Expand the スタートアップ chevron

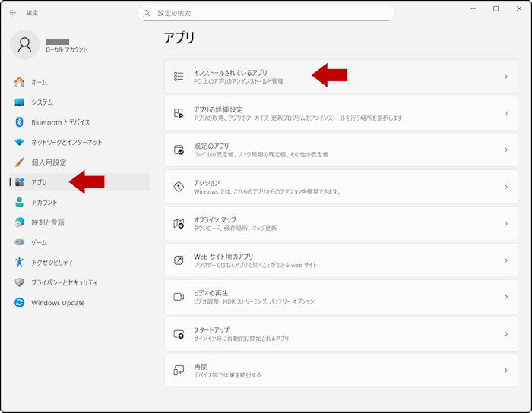click(505, 334)
